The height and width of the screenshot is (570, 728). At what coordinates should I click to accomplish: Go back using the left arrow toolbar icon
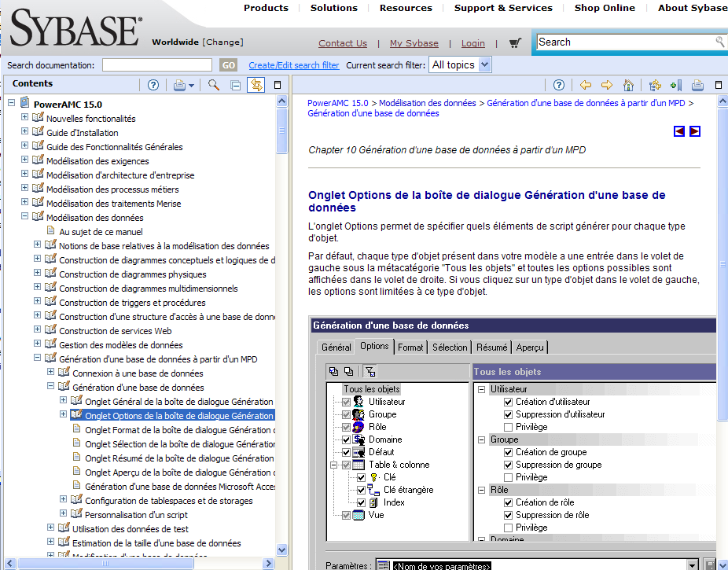(585, 85)
